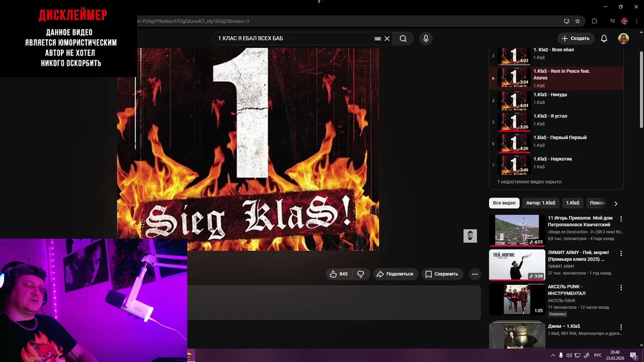Click the install app icon in address bar
The width and height of the screenshot is (644, 362).
[567, 21]
